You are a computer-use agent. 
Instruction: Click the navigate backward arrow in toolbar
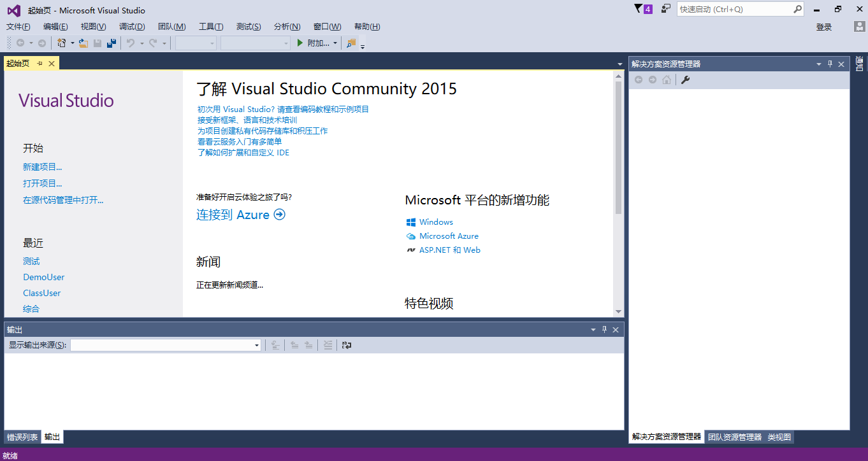[20, 43]
